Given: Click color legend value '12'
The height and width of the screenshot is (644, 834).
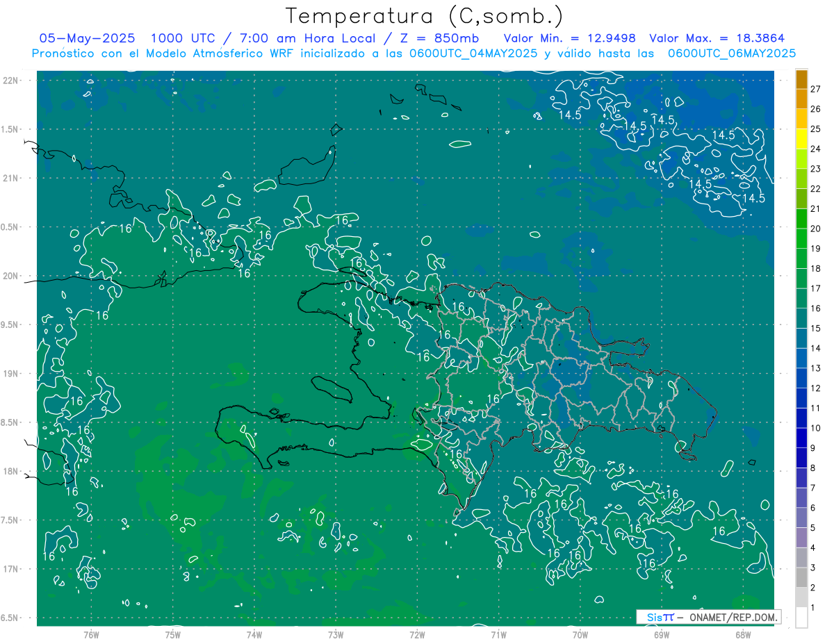Looking at the screenshot, I should click(x=816, y=388).
